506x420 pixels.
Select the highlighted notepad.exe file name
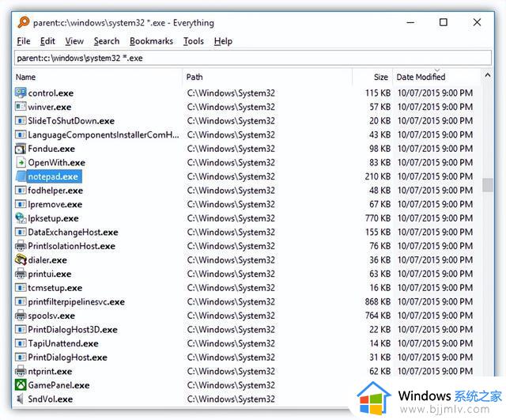(x=53, y=176)
